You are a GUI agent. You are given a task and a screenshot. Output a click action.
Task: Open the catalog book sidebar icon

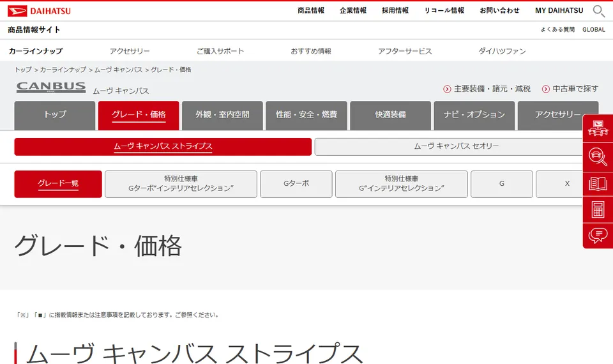point(598,183)
